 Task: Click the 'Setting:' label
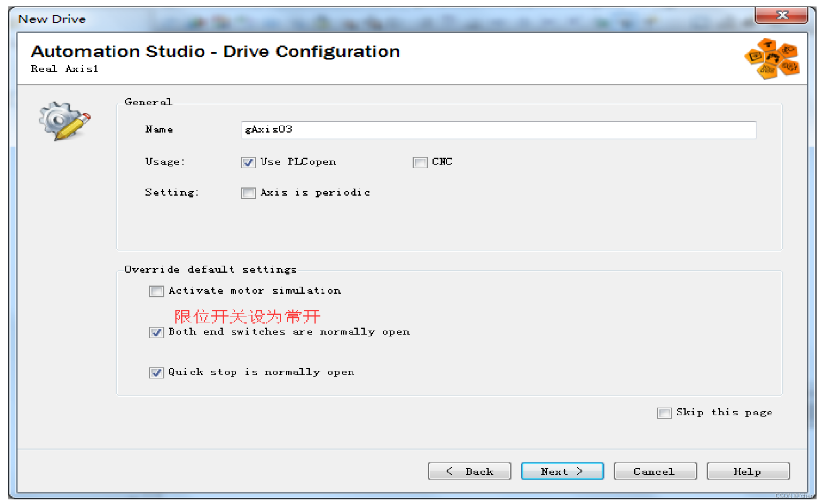(x=172, y=192)
